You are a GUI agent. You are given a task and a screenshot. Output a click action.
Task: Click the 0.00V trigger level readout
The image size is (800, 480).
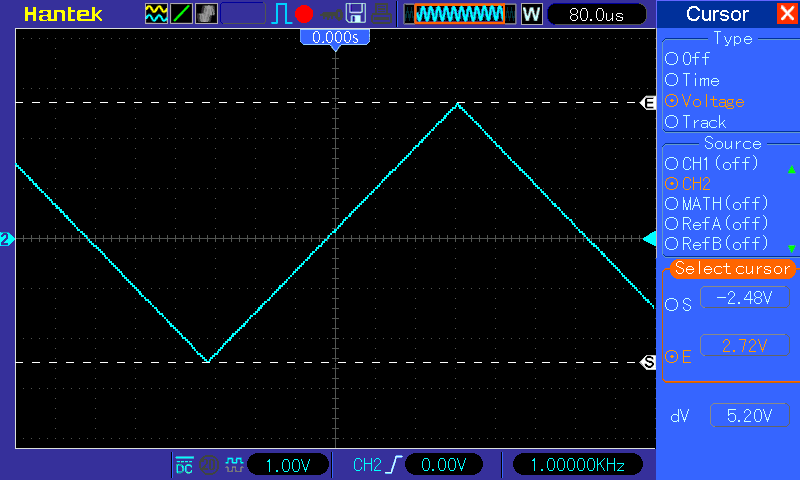pyautogui.click(x=443, y=465)
